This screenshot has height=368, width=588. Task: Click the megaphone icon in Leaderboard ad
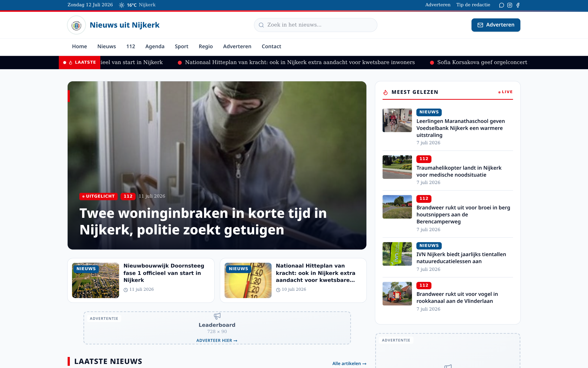217,316
